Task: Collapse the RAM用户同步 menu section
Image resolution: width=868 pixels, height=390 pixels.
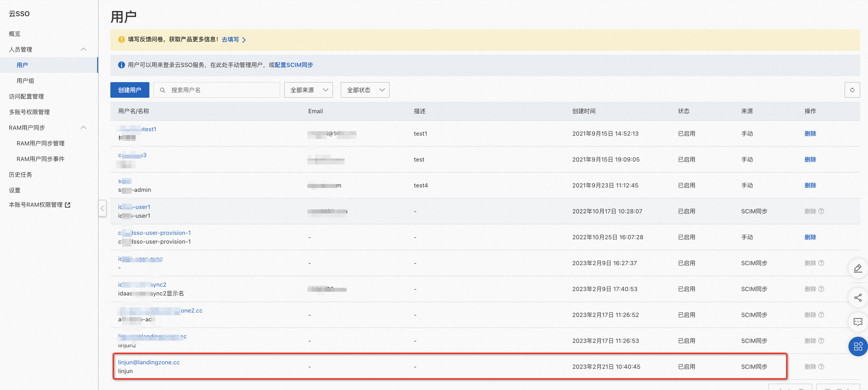Action: pyautogui.click(x=83, y=128)
